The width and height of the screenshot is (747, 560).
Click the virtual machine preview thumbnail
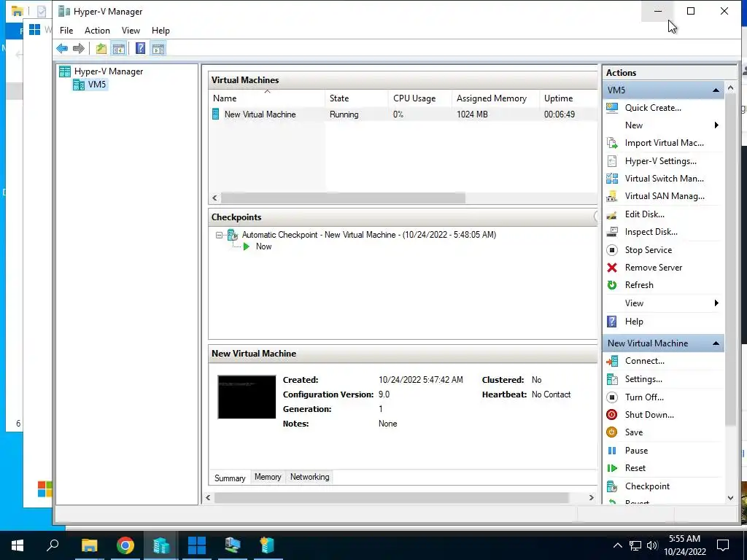[247, 397]
